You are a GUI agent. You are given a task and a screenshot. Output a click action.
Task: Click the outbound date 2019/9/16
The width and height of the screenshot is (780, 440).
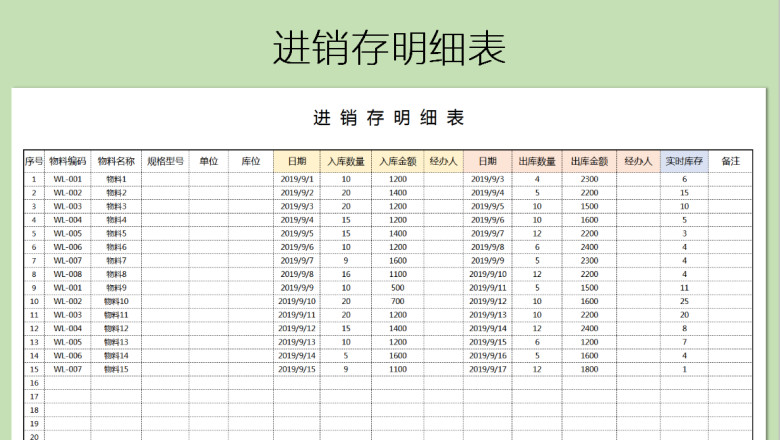click(488, 355)
